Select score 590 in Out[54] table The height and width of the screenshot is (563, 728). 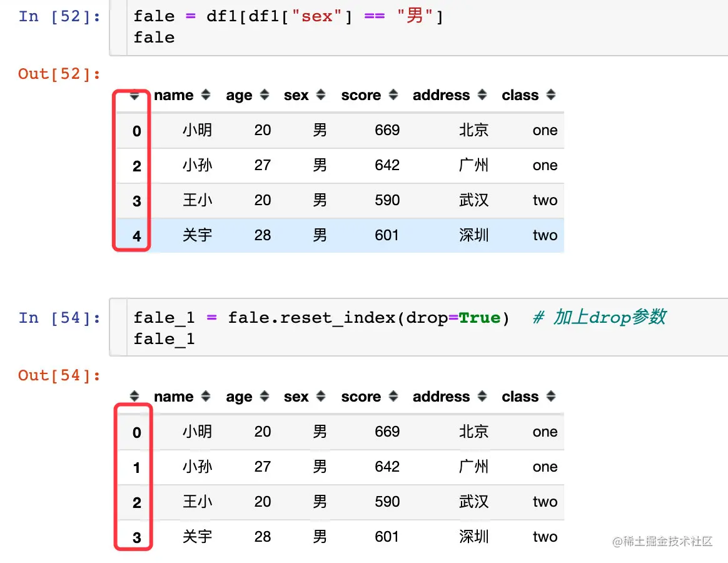point(387,502)
